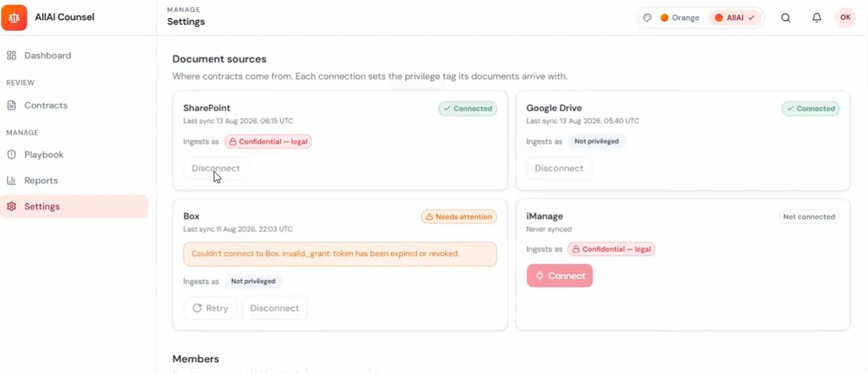
Task: Click SharePoint's Confidential — legal tag
Action: pos(268,141)
